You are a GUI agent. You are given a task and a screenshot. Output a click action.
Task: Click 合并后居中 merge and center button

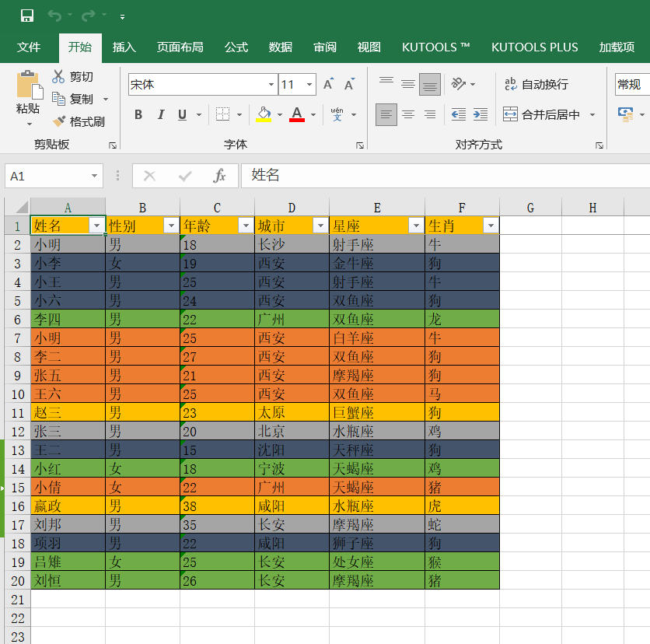pos(541,114)
